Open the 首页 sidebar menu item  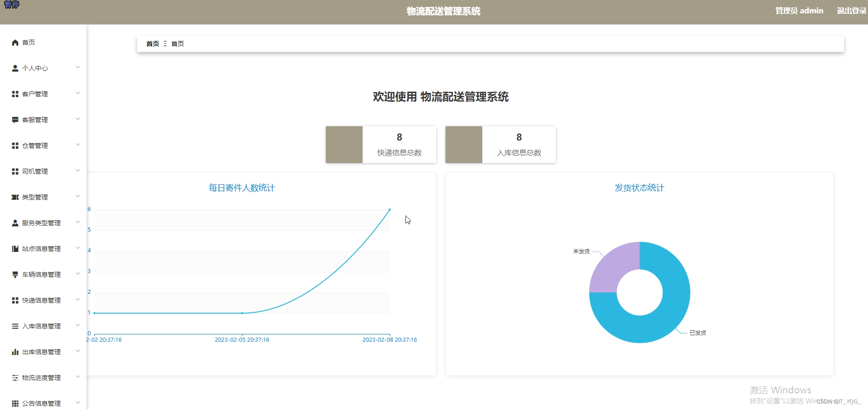(x=43, y=42)
